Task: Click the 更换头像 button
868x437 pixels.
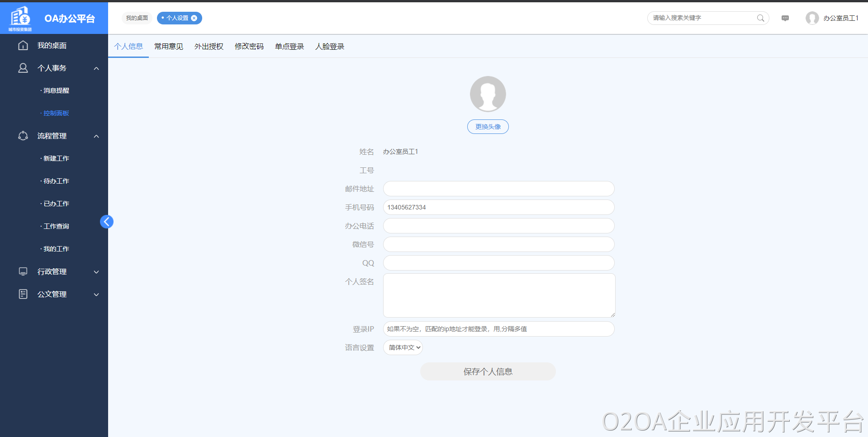Action: click(x=488, y=127)
